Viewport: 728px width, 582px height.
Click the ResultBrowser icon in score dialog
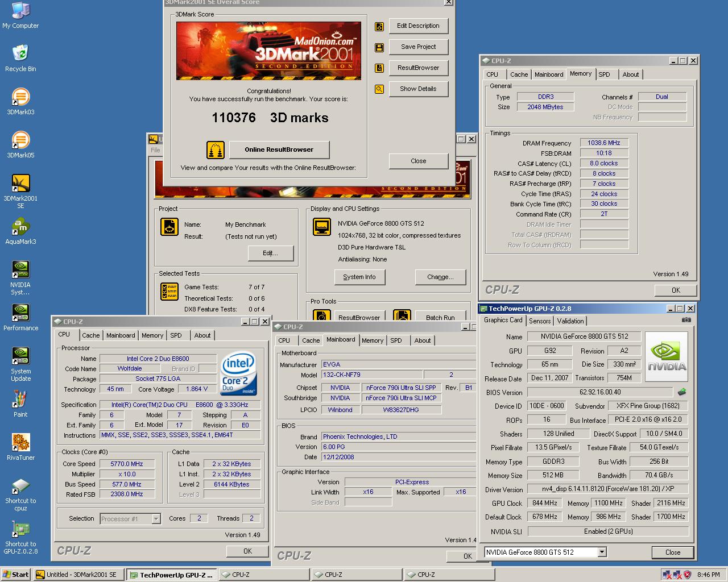coord(379,68)
